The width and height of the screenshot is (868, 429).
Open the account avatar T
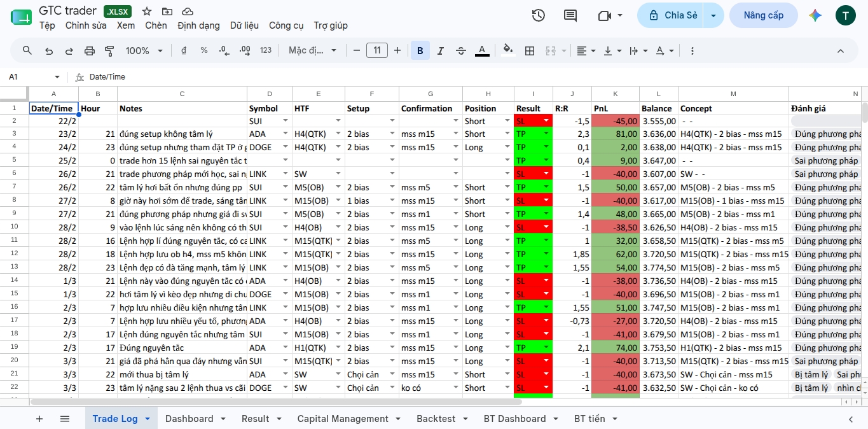845,15
